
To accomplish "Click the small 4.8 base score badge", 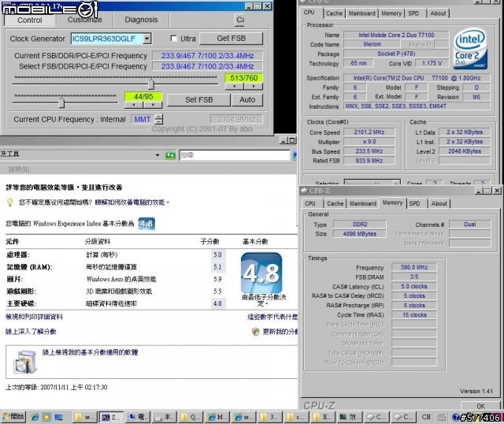I will pos(146,224).
